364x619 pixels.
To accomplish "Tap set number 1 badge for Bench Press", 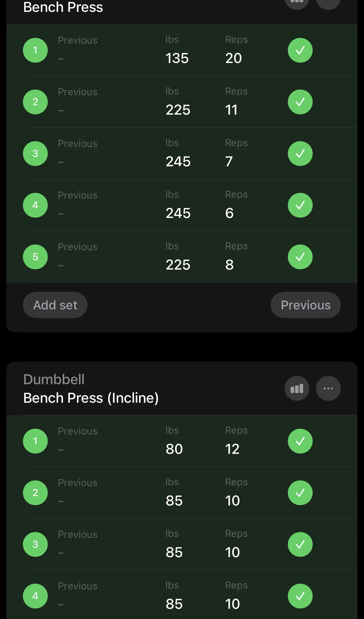I will [35, 50].
